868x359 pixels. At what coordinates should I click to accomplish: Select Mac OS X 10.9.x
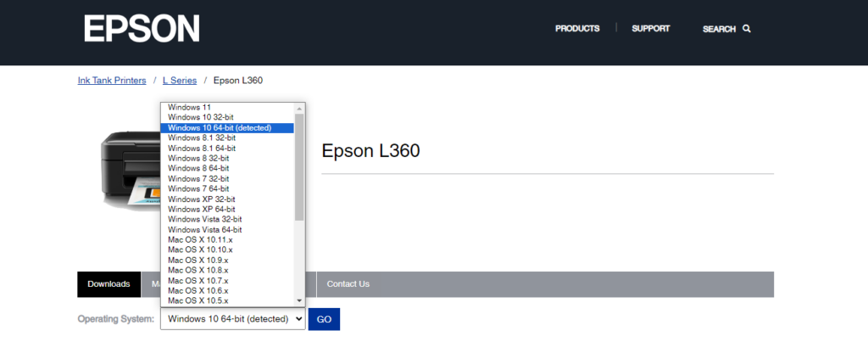tap(227, 260)
